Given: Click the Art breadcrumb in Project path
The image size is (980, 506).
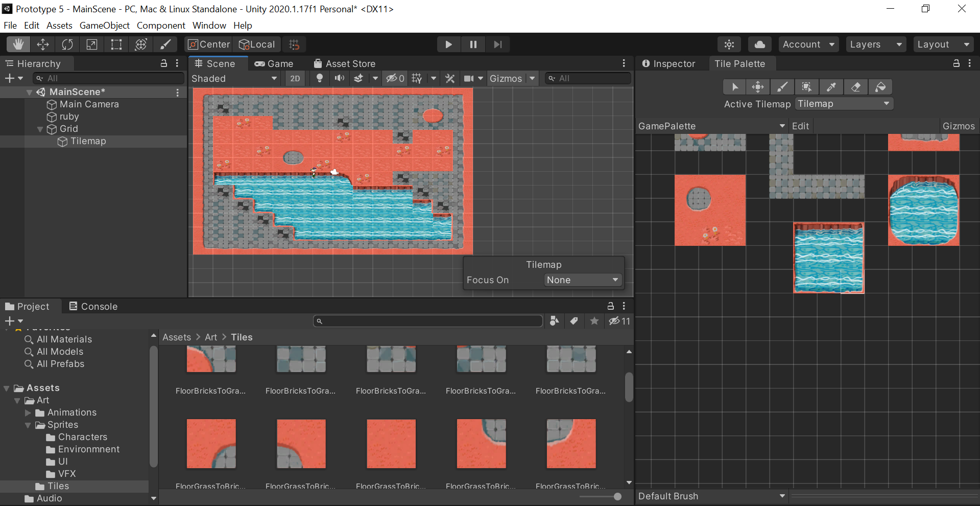Looking at the screenshot, I should click(x=211, y=337).
